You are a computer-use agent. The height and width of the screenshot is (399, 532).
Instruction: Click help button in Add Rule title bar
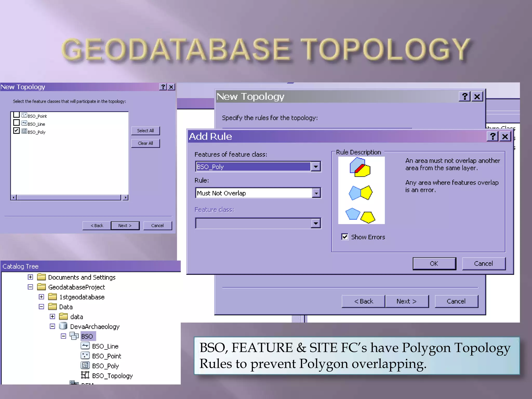point(493,136)
